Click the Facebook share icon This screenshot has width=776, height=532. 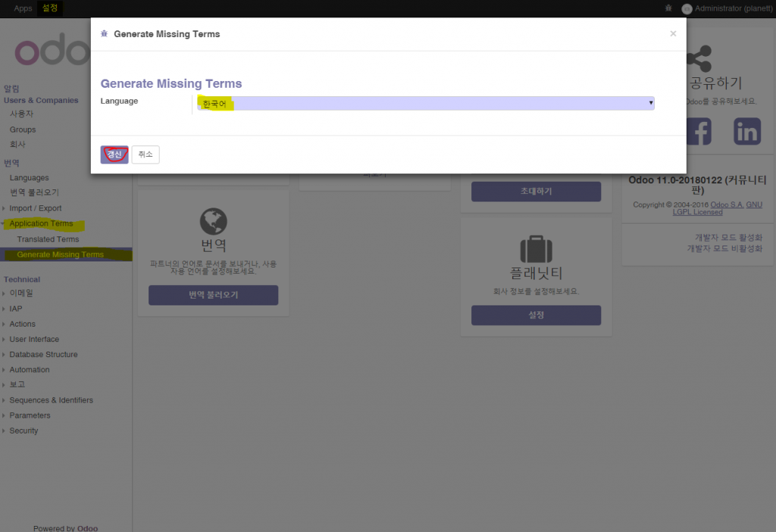pos(699,132)
